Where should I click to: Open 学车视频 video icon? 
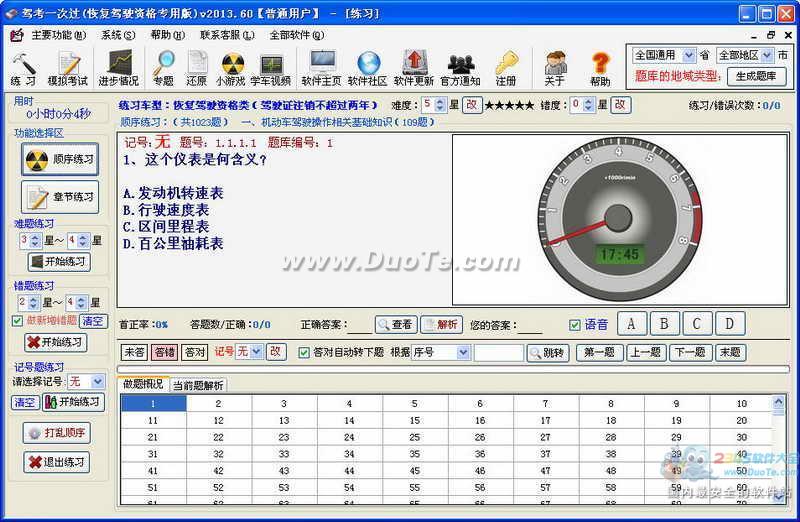point(270,66)
